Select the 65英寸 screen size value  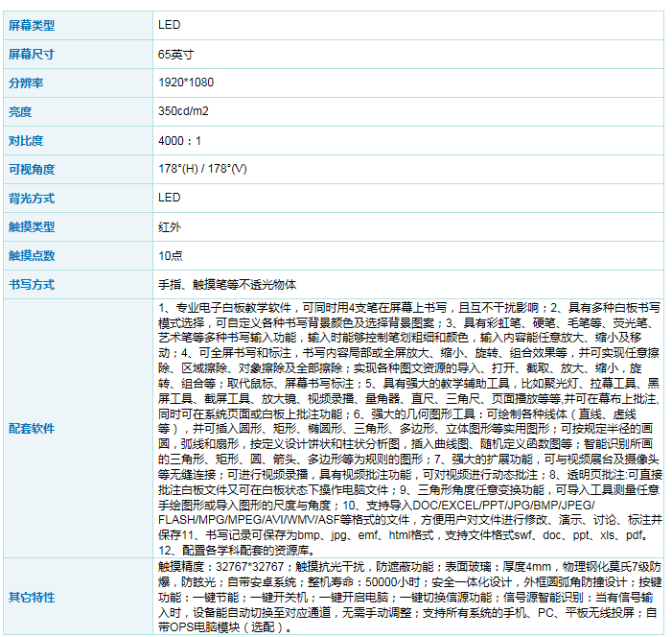pos(175,55)
